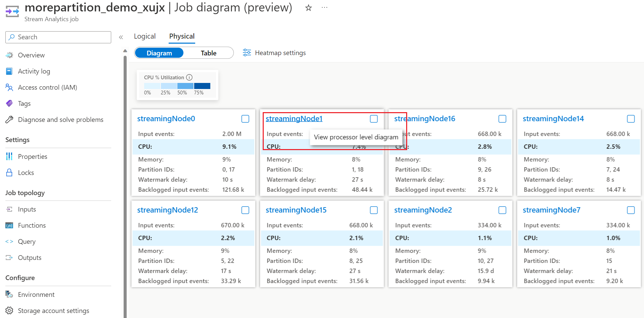Open the streamingNode15 link
The height and width of the screenshot is (318, 644).
point(296,210)
